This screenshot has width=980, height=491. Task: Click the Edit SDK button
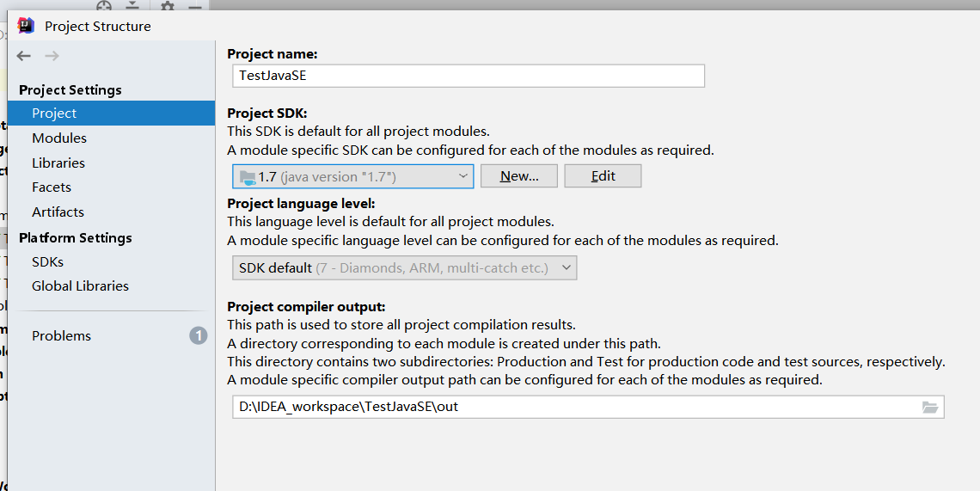pyautogui.click(x=603, y=176)
